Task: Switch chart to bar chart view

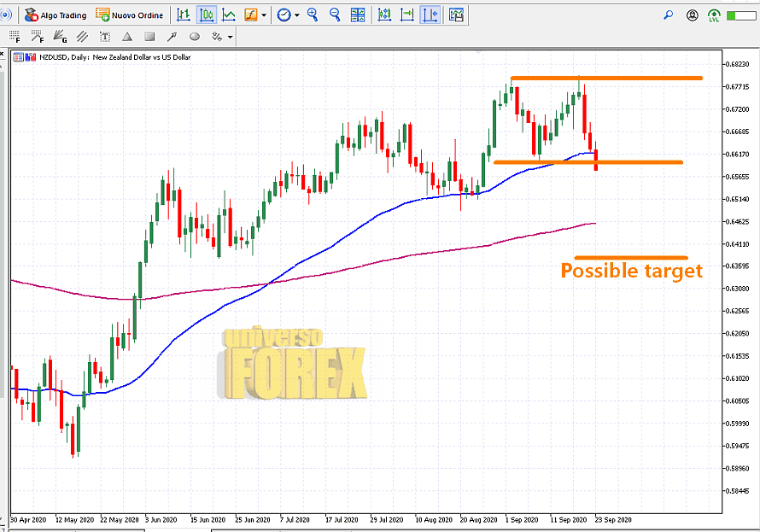Action: tap(184, 15)
